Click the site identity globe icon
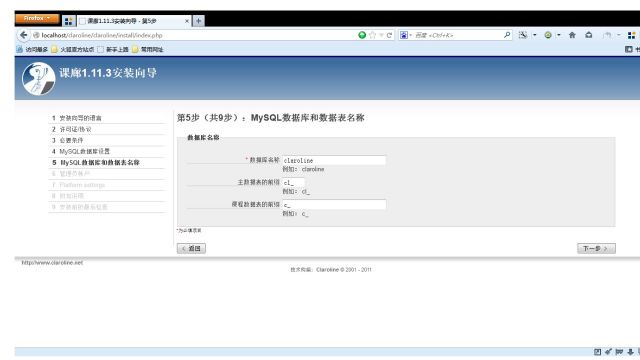The height and width of the screenshot is (360, 640). (36, 36)
